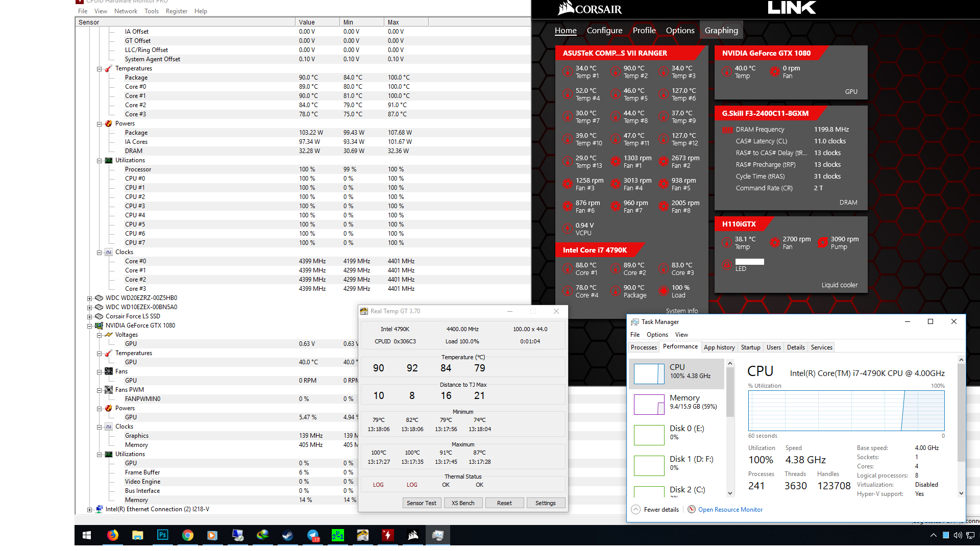Expand the WDC WD10EZEX-00BN5A0 drive node
This screenshot has width=980, height=551.
point(89,308)
